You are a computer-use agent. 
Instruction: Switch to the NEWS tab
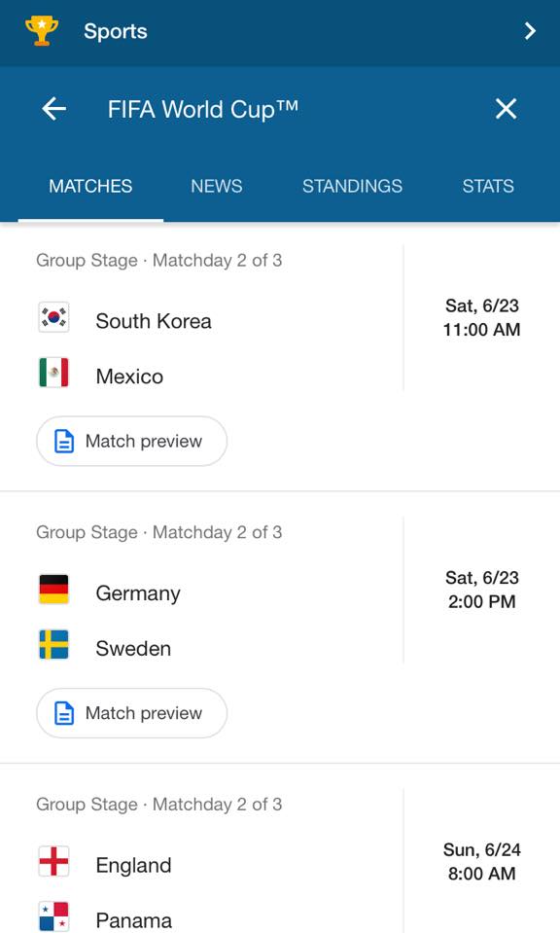point(217,186)
